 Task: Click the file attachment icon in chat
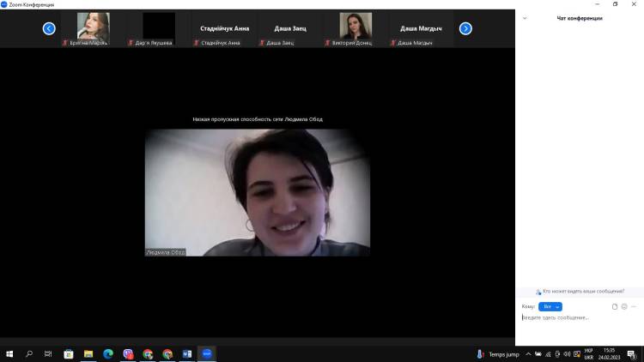pyautogui.click(x=615, y=306)
